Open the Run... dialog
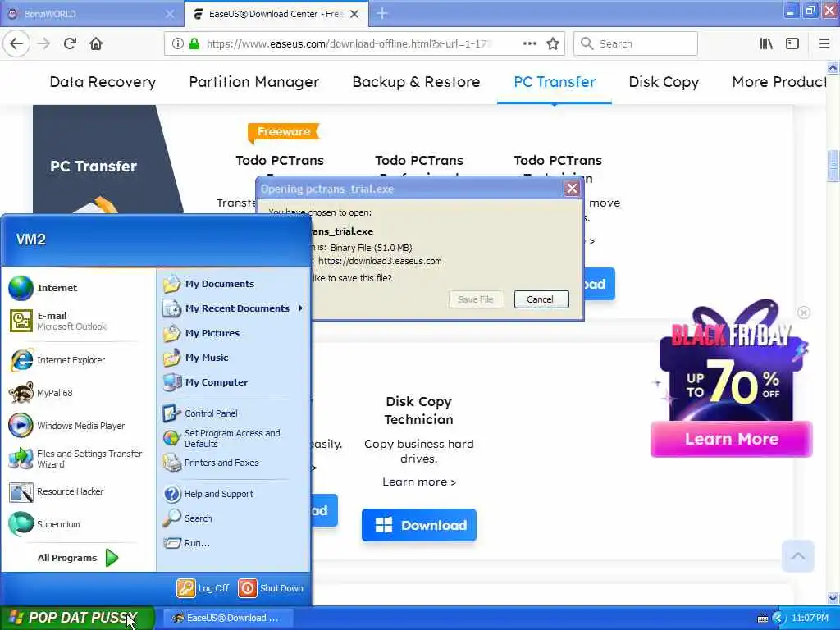The width and height of the screenshot is (840, 630). coord(234,543)
